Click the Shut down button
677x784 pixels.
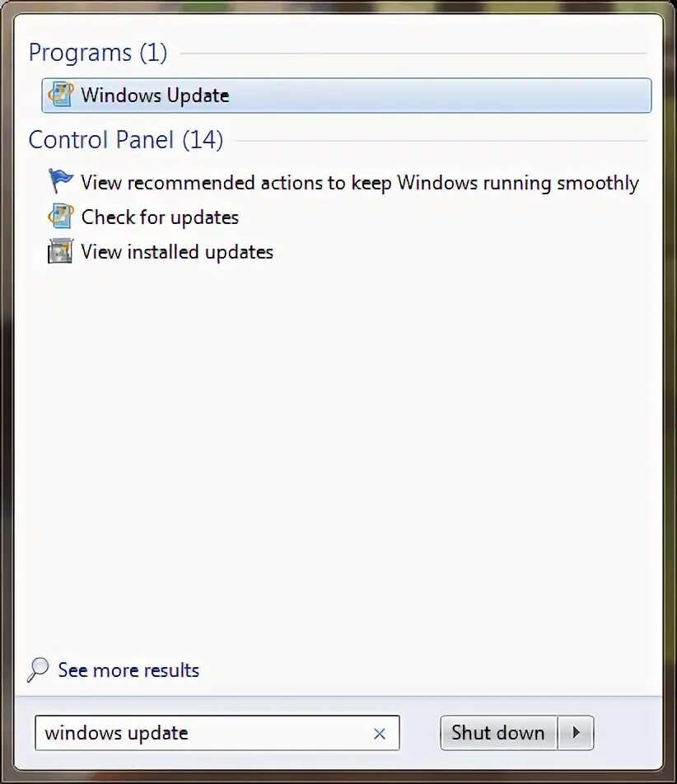[498, 733]
